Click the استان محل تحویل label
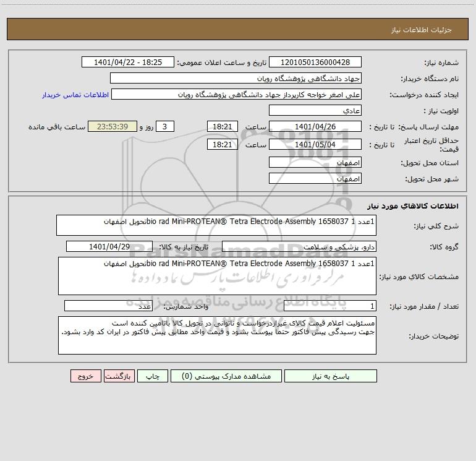Image resolution: width=476 pixels, height=461 pixels. click(x=430, y=163)
